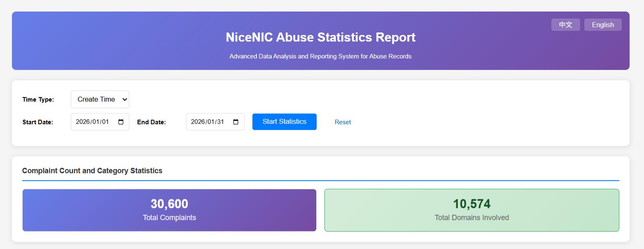Click the 10,574 domains figure
Image resolution: width=644 pixels, height=249 pixels.
[471, 203]
